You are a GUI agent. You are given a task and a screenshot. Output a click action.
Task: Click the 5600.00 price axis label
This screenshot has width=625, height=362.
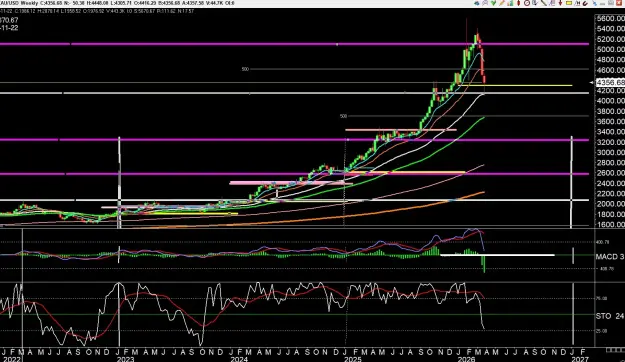click(x=610, y=18)
